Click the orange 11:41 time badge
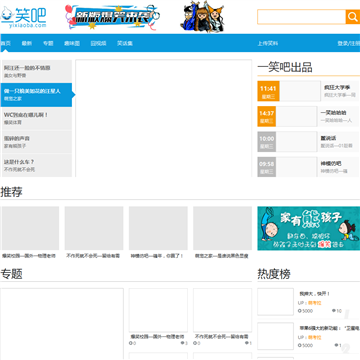The image size is (360, 360). 268,91
